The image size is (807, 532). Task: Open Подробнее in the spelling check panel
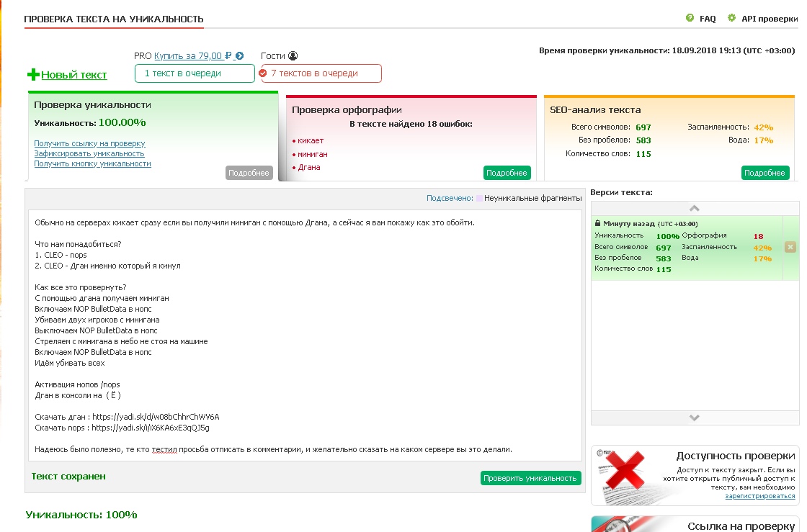click(507, 173)
